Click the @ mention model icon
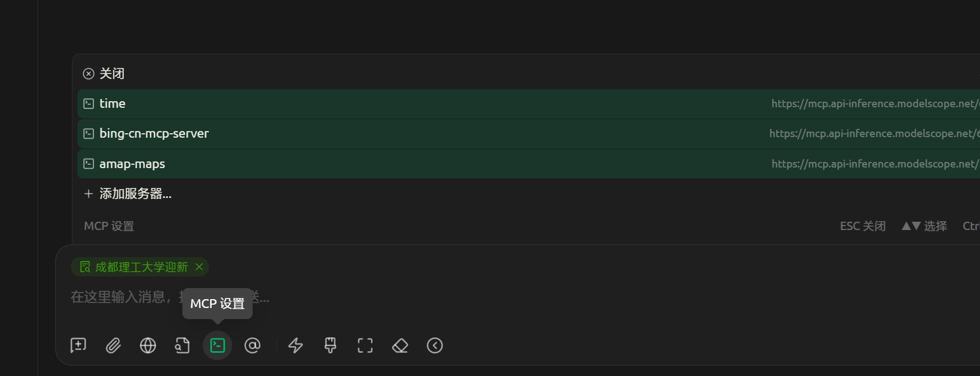This screenshot has height=376, width=980. pos(253,346)
